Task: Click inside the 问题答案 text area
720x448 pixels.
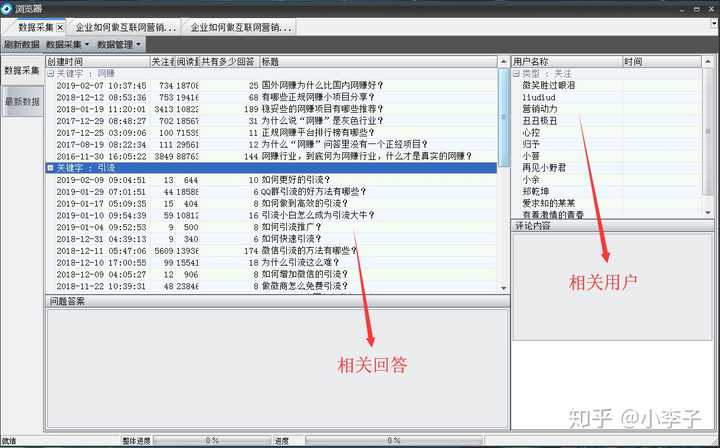Action: (277, 369)
